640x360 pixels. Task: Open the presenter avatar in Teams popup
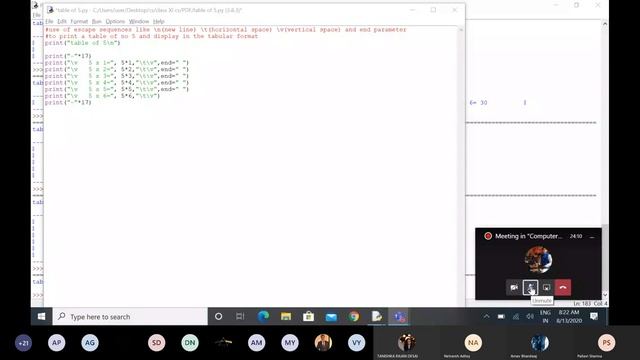[x=538, y=259]
